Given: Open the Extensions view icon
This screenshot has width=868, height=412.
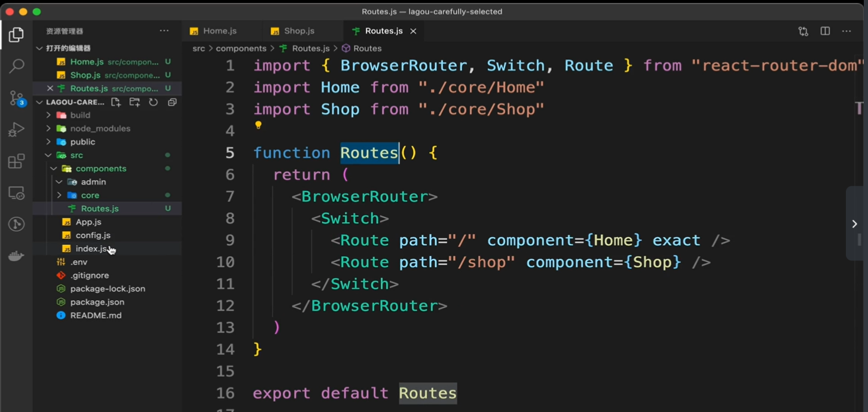Looking at the screenshot, I should (16, 161).
